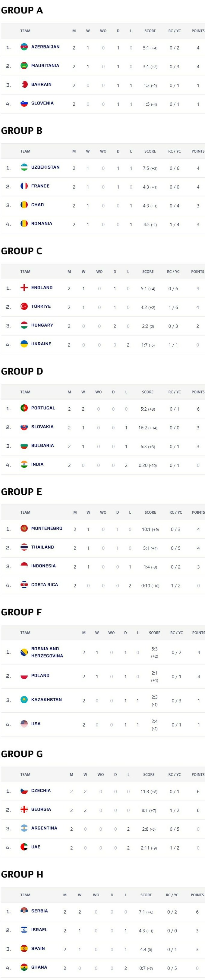This screenshot has height=980, width=205.
Task: Click the Ghana flag icon
Action: click(24, 967)
